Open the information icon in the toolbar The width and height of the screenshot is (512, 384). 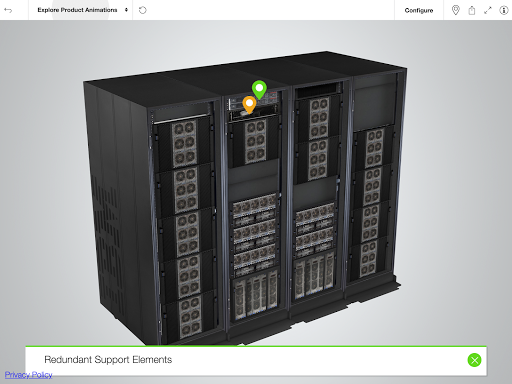point(503,10)
